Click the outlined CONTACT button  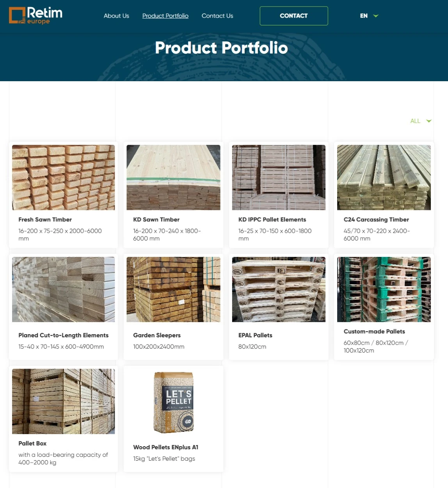coord(294,16)
